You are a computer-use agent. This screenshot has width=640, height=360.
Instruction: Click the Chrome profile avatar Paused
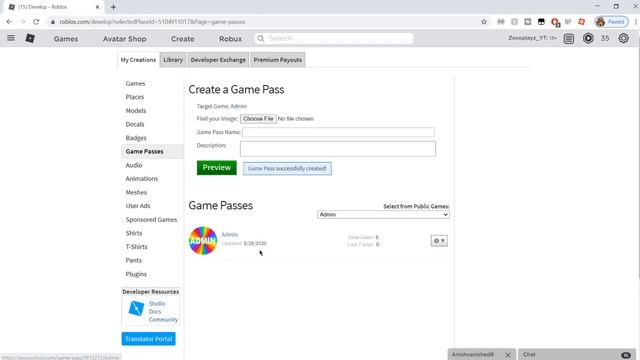pos(611,22)
